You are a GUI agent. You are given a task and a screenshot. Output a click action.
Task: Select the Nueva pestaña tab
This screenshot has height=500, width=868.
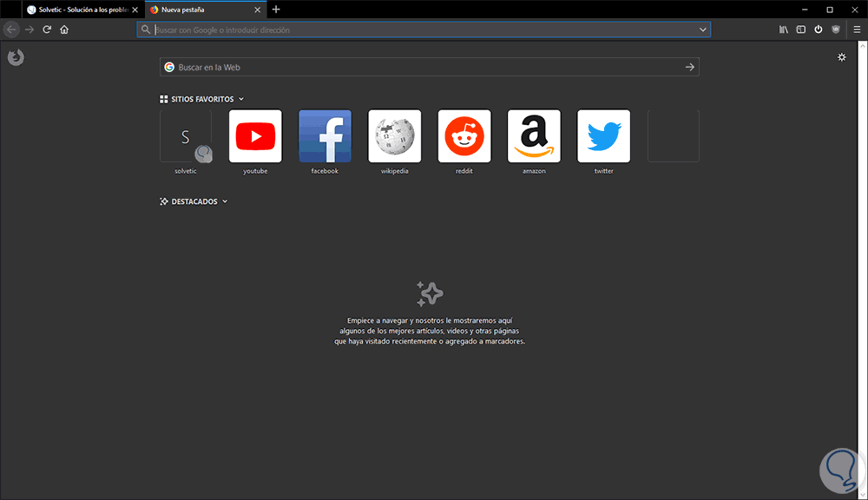[x=206, y=10]
